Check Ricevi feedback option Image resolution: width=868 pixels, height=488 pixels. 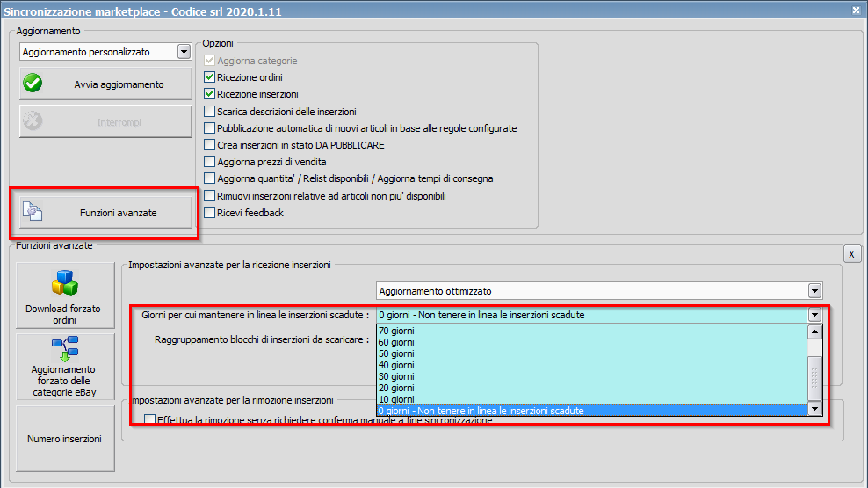(x=209, y=212)
